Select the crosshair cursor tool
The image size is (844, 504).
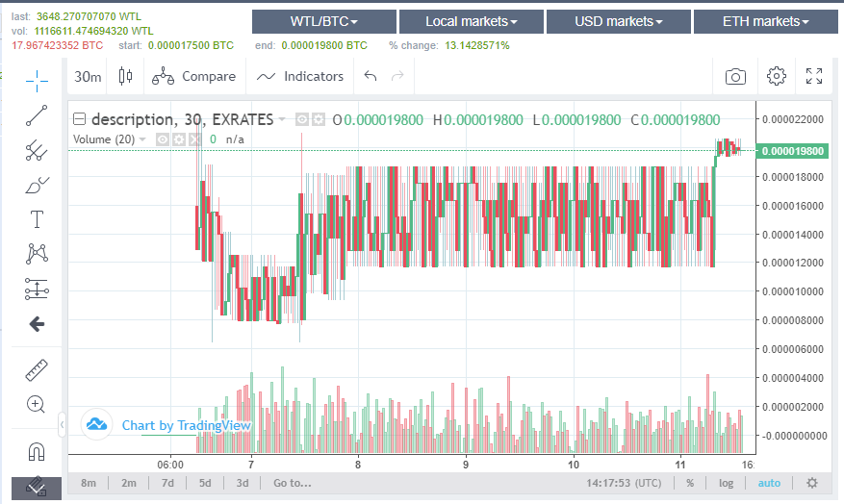coord(37,80)
